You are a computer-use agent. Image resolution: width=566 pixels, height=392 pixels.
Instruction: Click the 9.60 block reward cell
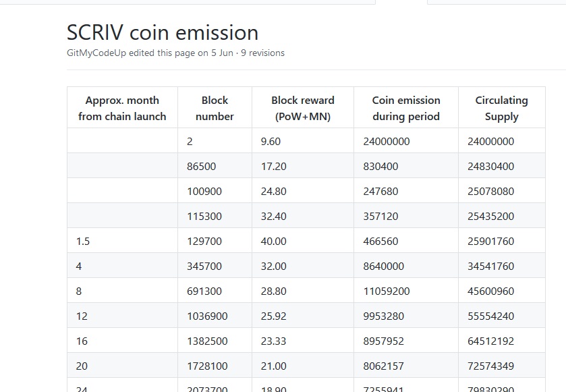(x=271, y=141)
